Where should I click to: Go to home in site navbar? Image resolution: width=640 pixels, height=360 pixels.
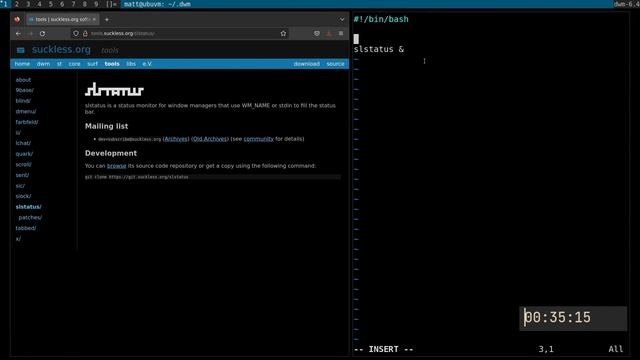click(x=22, y=64)
